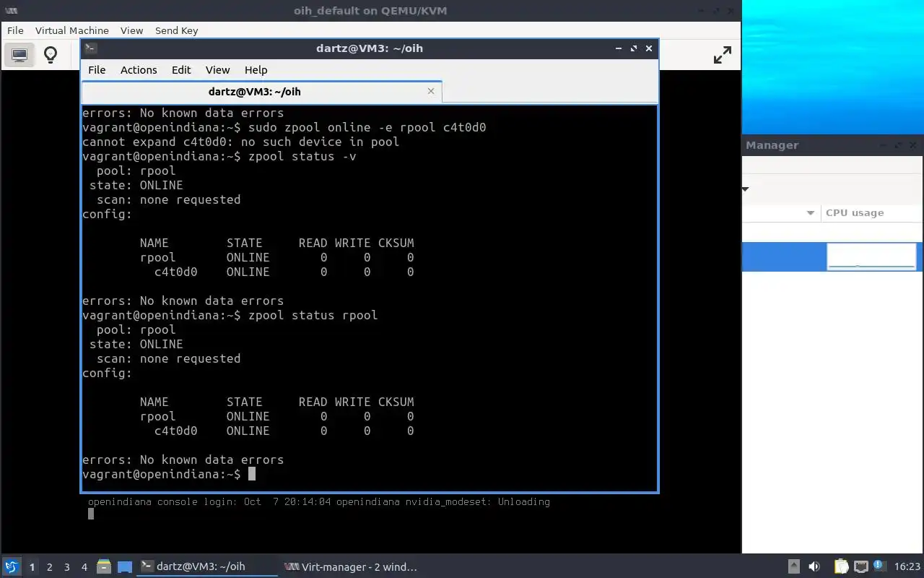This screenshot has height=578, width=924.
Task: Switch to workspace 2
Action: tap(49, 567)
